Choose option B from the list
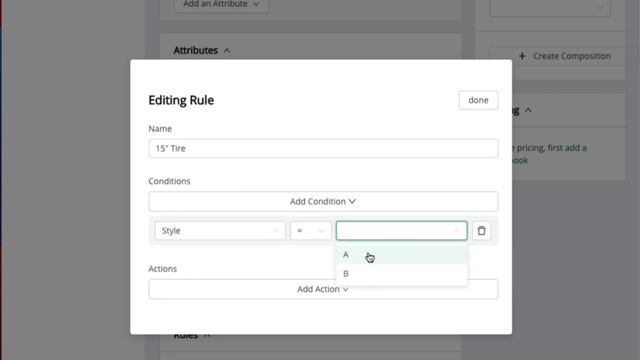Screen dimensions: 640x360 (401, 273)
